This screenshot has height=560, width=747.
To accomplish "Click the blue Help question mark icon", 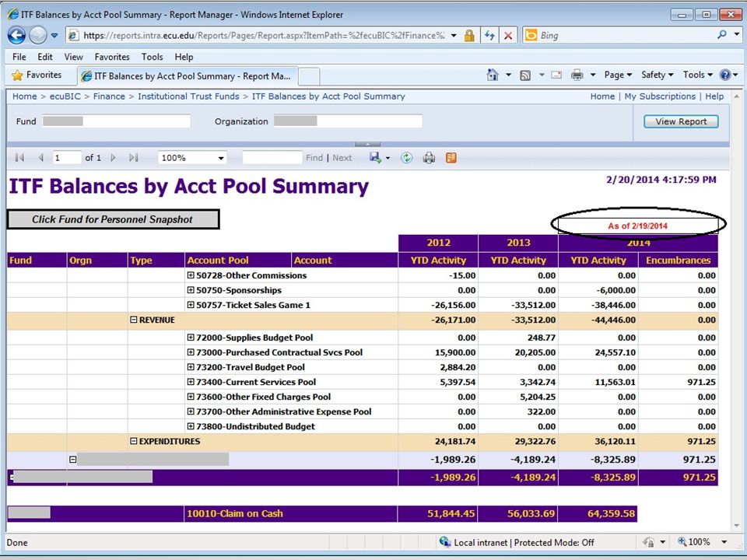I will (725, 75).
